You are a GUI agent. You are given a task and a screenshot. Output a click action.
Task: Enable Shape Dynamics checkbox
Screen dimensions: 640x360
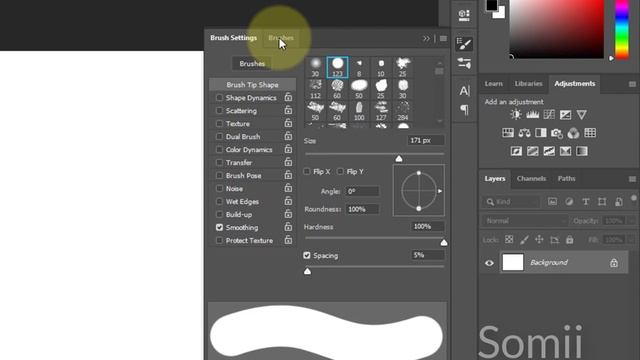(x=219, y=98)
